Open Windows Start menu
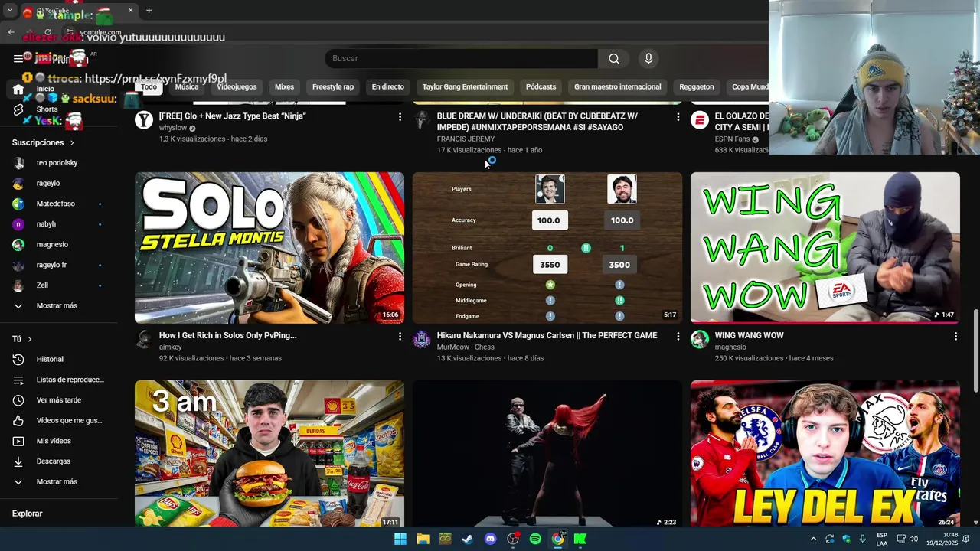980x551 pixels. click(x=400, y=539)
